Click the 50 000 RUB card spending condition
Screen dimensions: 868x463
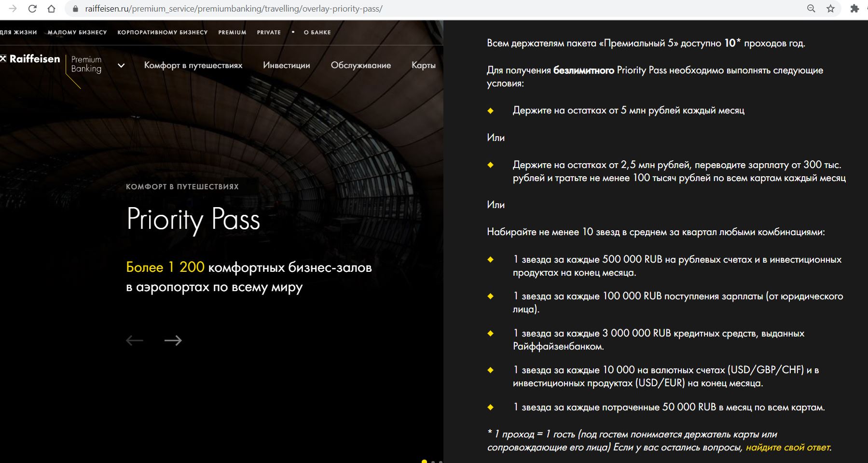pyautogui.click(x=669, y=407)
